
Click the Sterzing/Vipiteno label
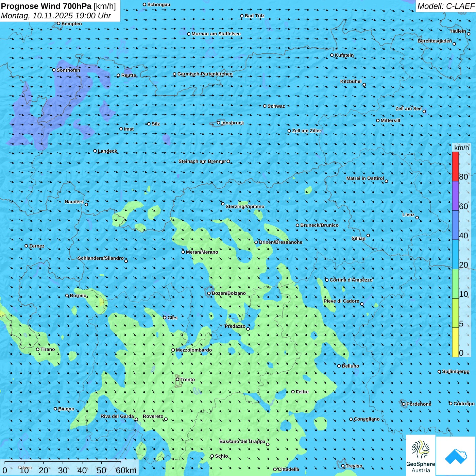245,206
